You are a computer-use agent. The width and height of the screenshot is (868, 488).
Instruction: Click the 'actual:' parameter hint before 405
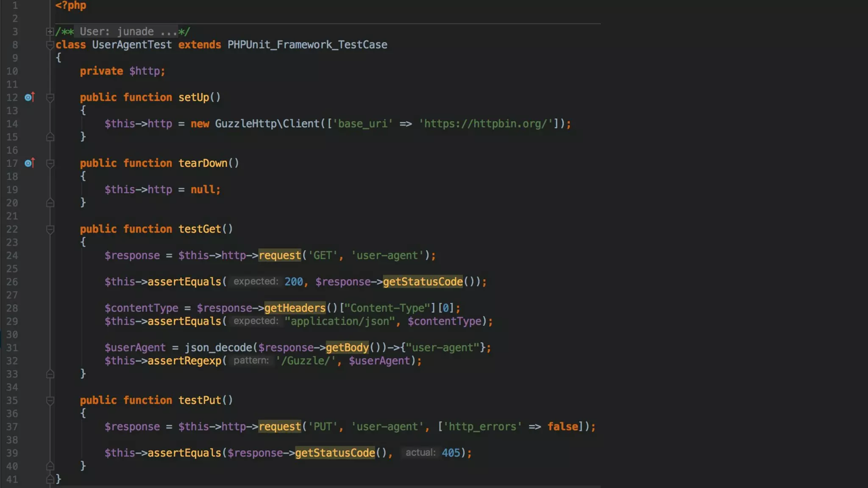tap(420, 453)
